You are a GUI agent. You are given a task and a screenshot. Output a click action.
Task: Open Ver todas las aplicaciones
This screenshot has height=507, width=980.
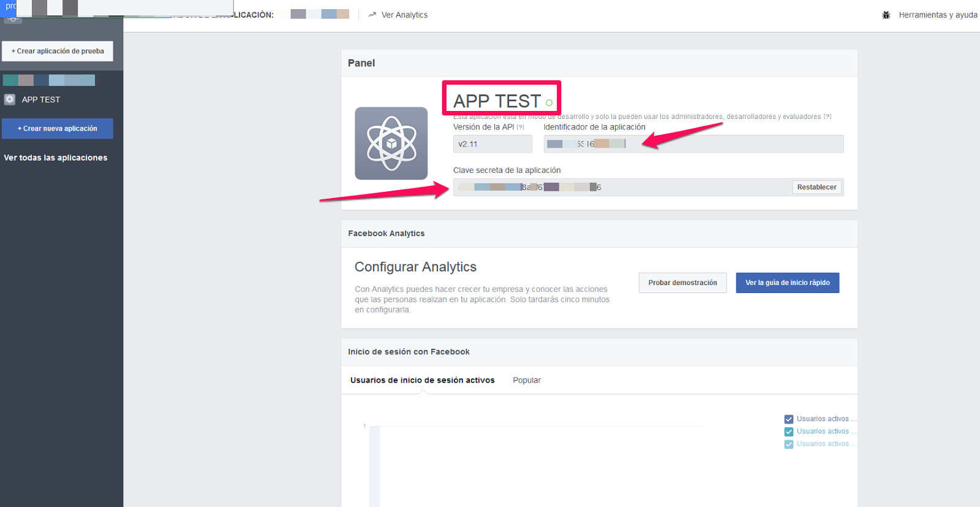pyautogui.click(x=56, y=158)
